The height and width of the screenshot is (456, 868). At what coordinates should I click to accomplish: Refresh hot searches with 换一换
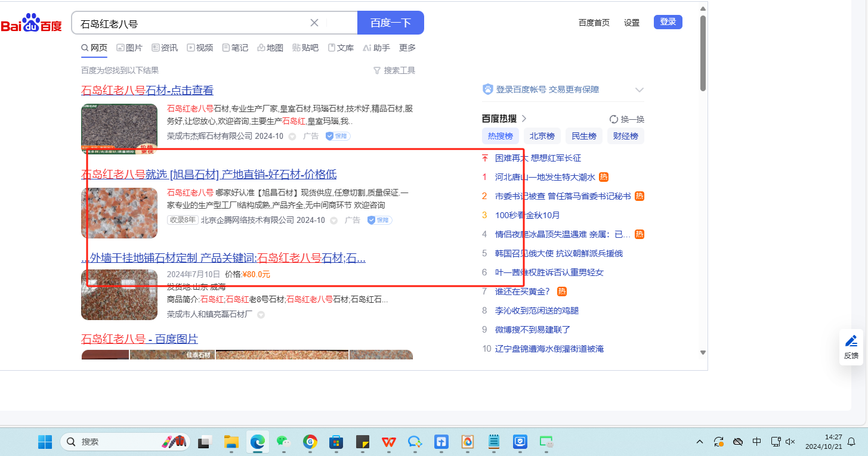[x=627, y=119]
